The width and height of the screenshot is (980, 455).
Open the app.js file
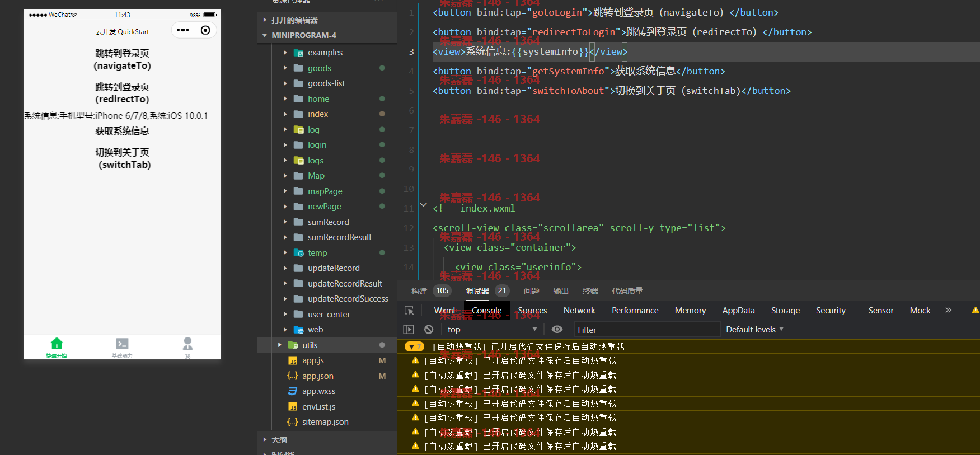(313, 360)
